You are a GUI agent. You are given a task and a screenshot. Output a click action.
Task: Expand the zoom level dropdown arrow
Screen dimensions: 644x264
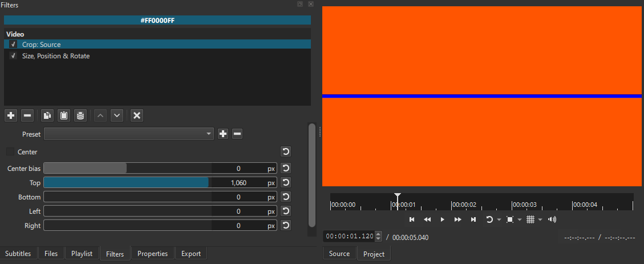point(520,220)
